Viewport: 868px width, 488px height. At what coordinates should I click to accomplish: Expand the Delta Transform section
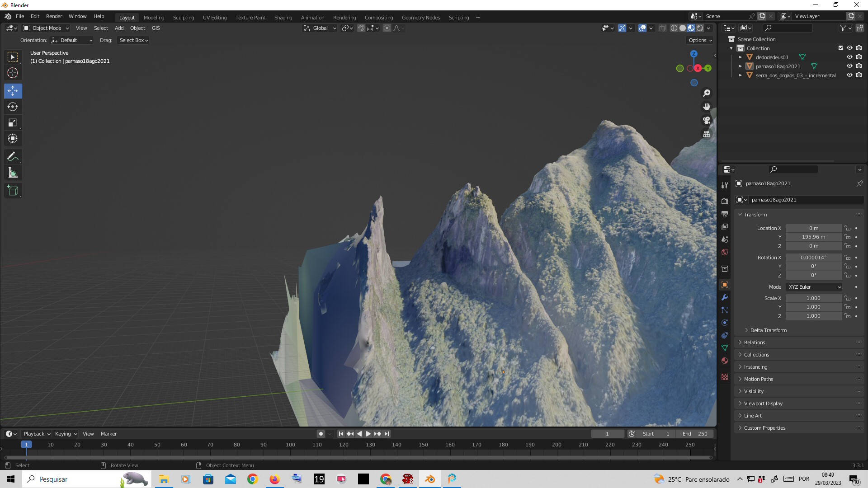(768, 330)
